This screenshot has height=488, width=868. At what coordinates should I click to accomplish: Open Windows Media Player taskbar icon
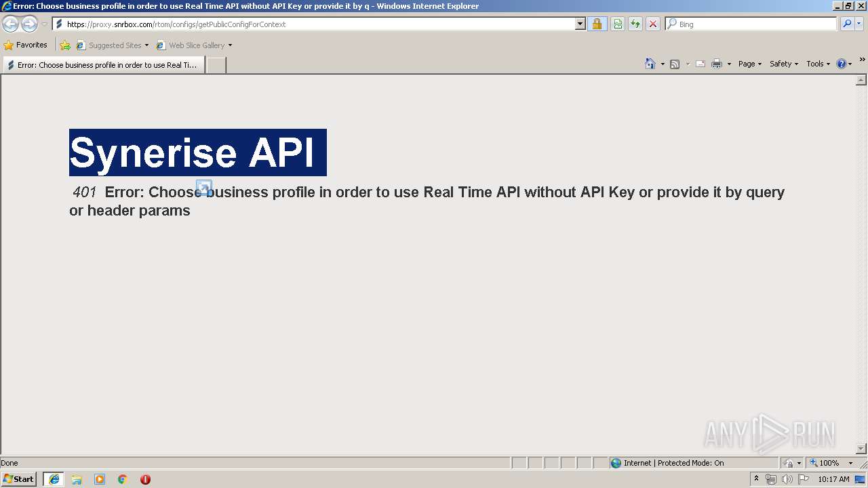point(100,479)
